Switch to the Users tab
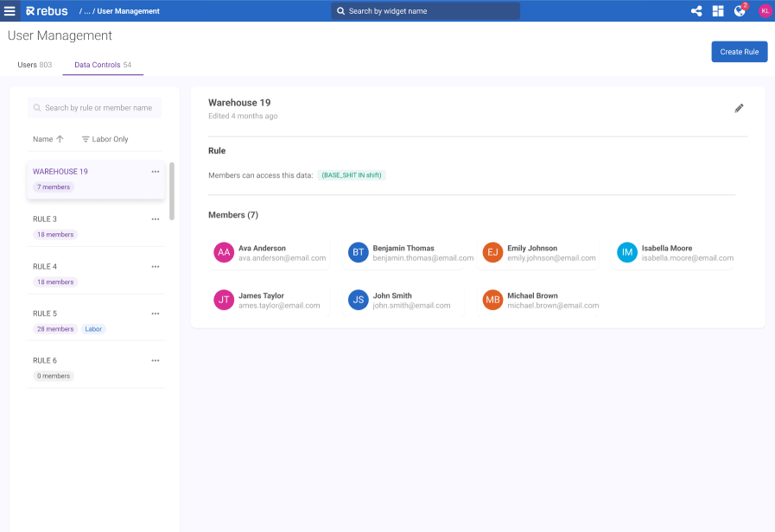 (x=35, y=65)
